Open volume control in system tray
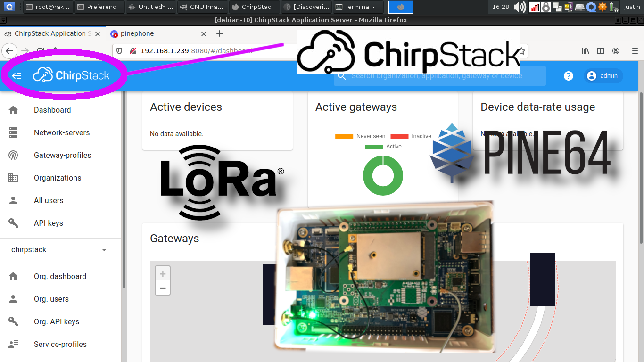The image size is (644, 362). pyautogui.click(x=520, y=7)
